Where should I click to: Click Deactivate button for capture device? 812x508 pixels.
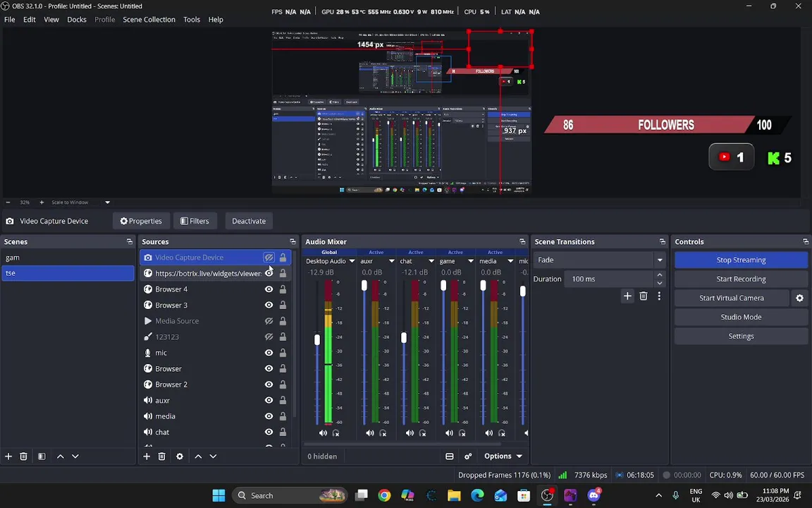pyautogui.click(x=249, y=221)
